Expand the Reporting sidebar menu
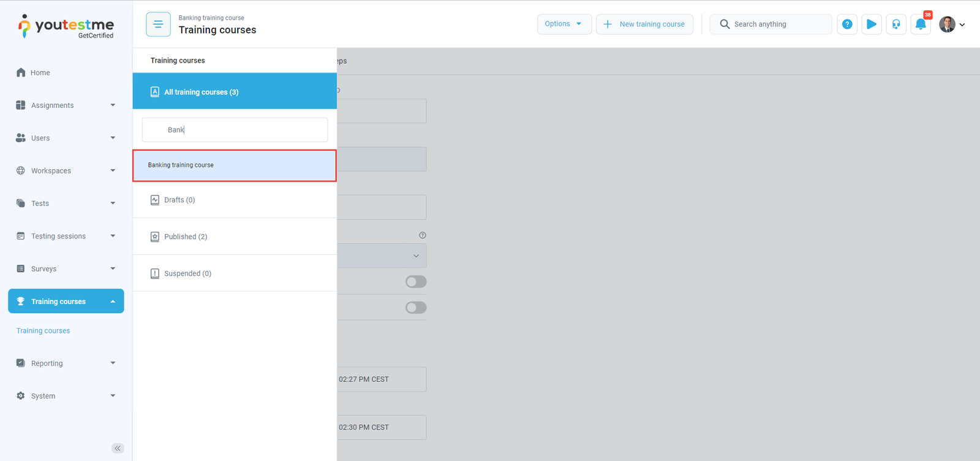 [x=66, y=363]
